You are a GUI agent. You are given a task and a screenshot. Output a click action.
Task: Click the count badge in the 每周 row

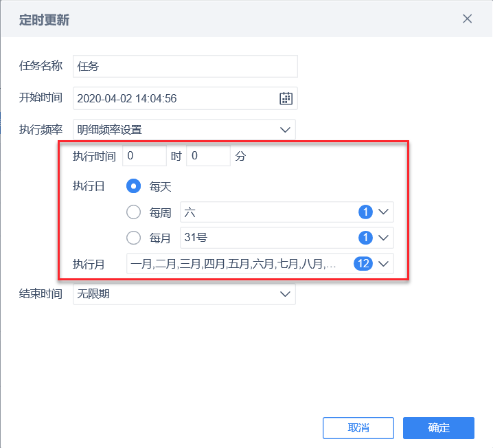[365, 212]
